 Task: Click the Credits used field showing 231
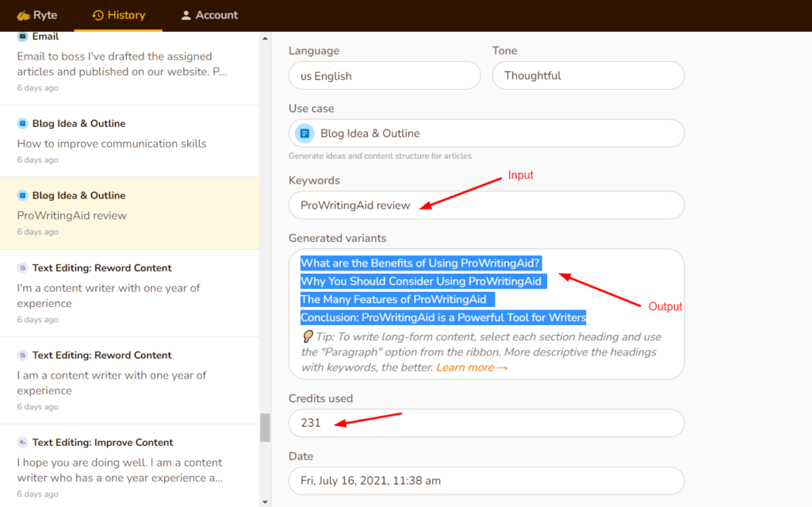(x=486, y=423)
